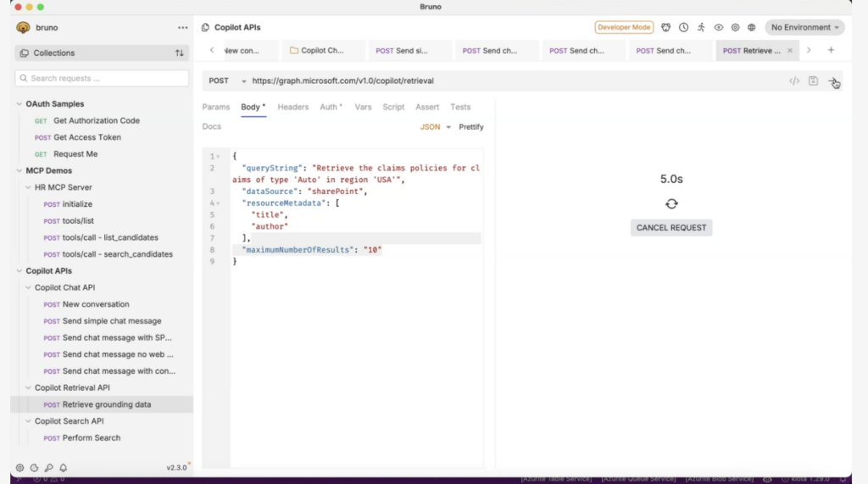The width and height of the screenshot is (868, 484).
Task: Click the CANCEL REQUEST button
Action: click(x=671, y=228)
